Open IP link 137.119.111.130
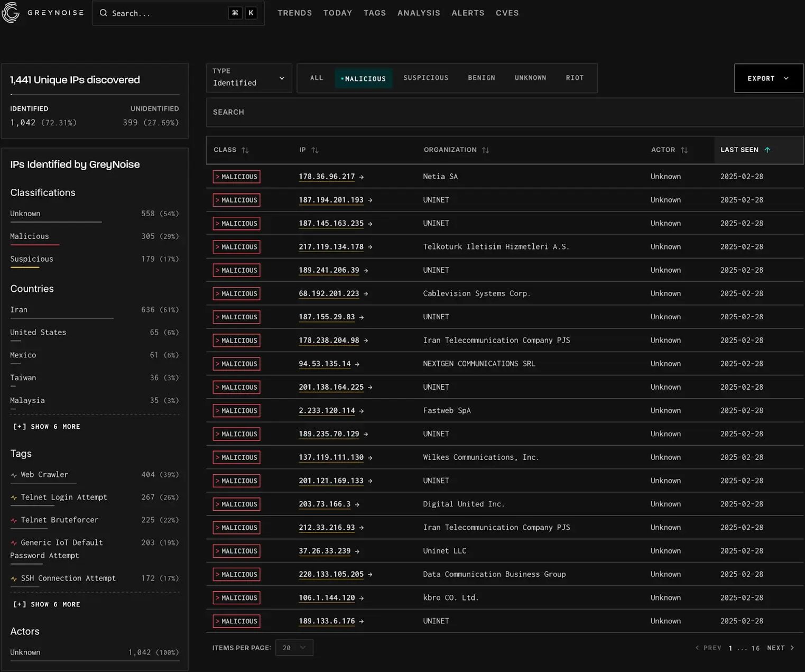This screenshot has width=805, height=672. pos(331,457)
